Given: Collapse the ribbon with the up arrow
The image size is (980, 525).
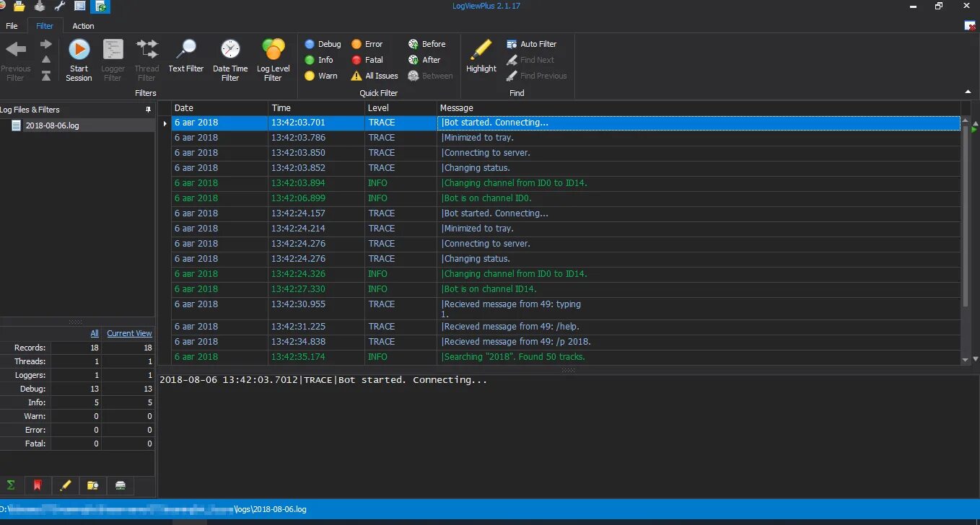Looking at the screenshot, I should click(968, 92).
